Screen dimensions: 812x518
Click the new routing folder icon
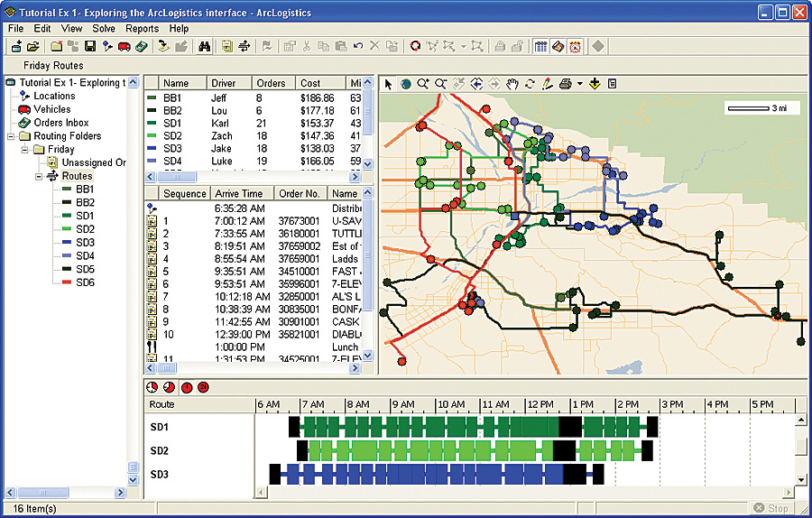(x=56, y=47)
